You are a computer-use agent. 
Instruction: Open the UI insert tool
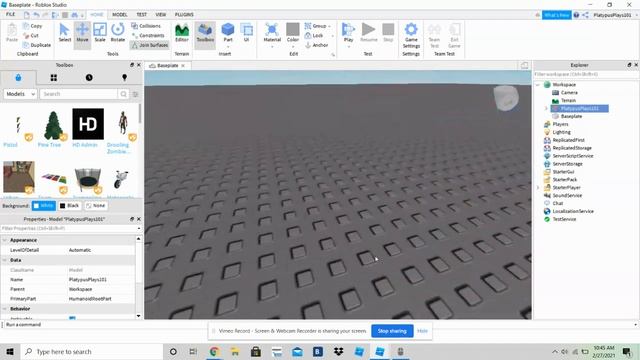click(247, 33)
